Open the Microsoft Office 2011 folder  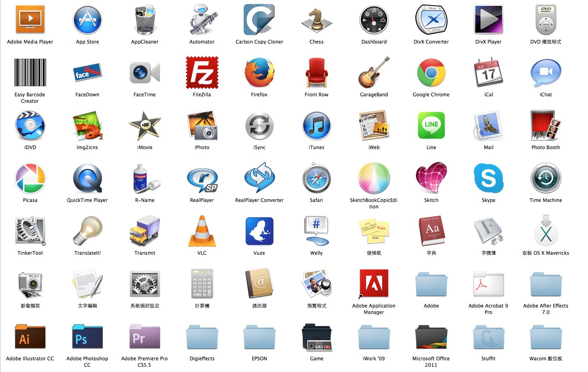coord(431,337)
